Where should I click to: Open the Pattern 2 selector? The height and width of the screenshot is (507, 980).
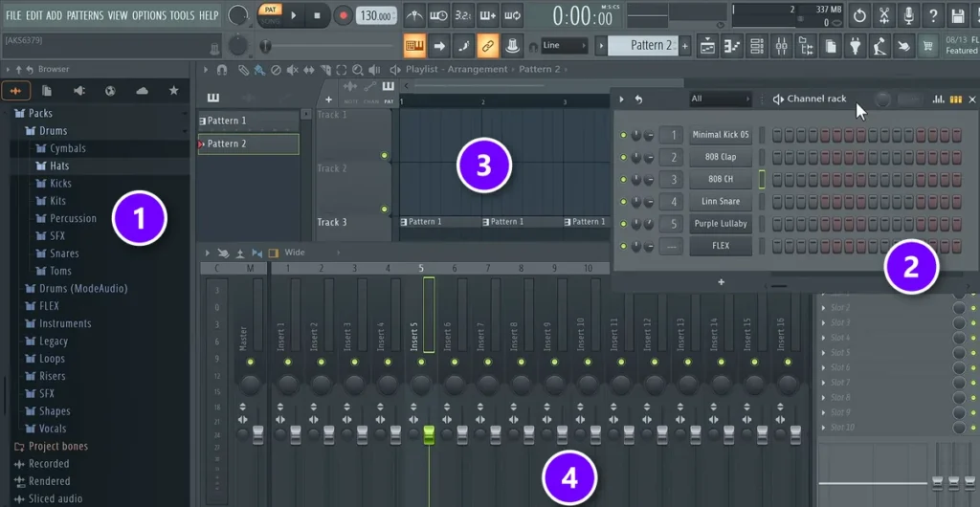642,45
